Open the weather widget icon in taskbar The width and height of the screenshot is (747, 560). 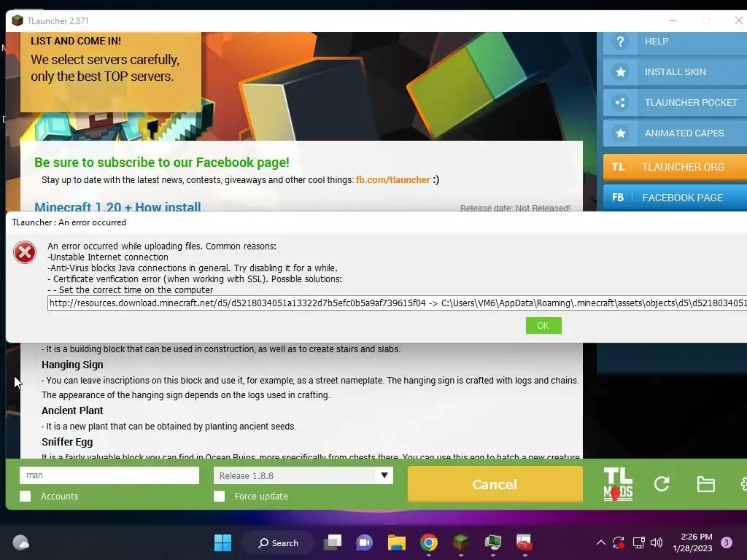coord(20,542)
